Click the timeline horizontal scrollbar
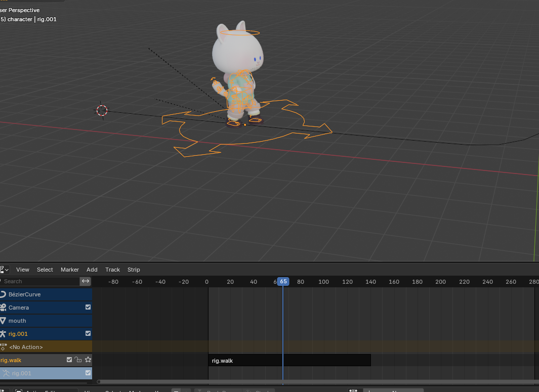Image resolution: width=539 pixels, height=392 pixels. tap(318, 382)
